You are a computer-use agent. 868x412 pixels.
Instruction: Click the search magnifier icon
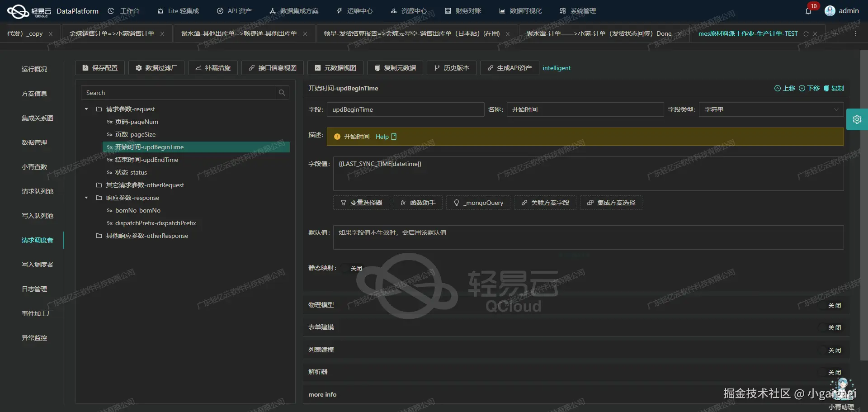tap(282, 93)
